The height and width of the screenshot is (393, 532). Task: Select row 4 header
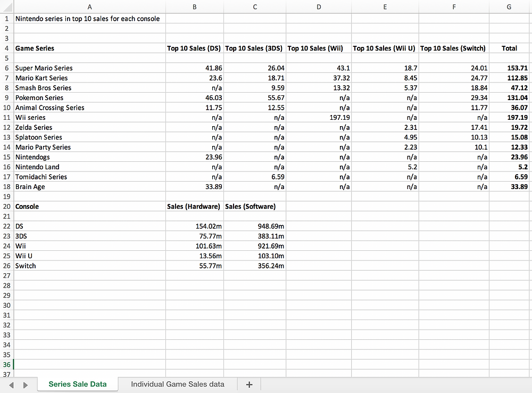(7, 48)
